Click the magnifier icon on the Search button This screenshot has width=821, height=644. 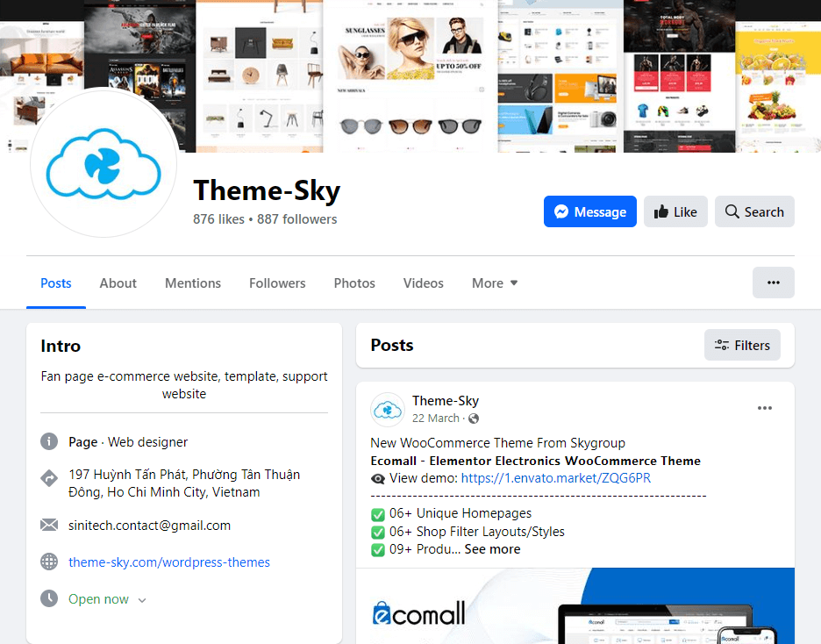tap(731, 211)
